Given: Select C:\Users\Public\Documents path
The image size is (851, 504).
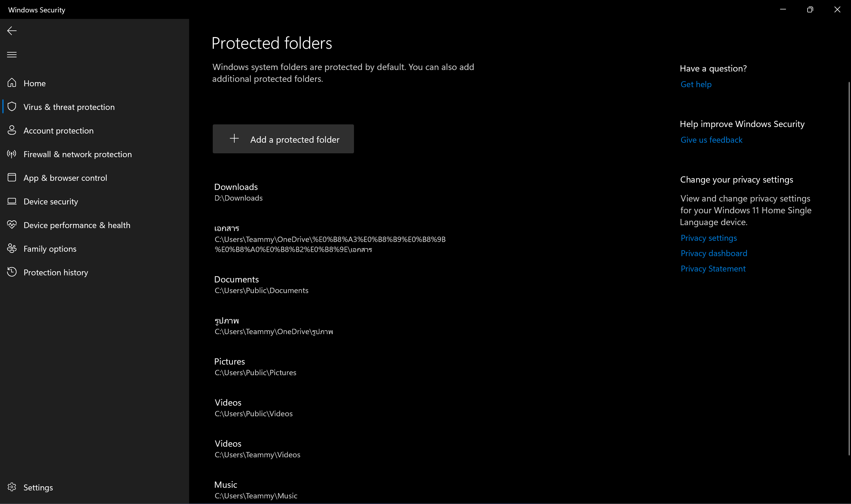Looking at the screenshot, I should coord(262,290).
